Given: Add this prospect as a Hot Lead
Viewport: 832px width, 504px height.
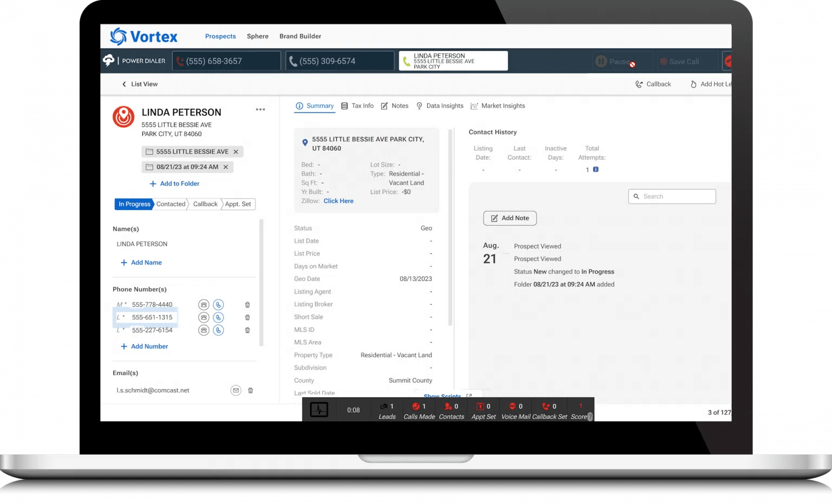Looking at the screenshot, I should [711, 84].
